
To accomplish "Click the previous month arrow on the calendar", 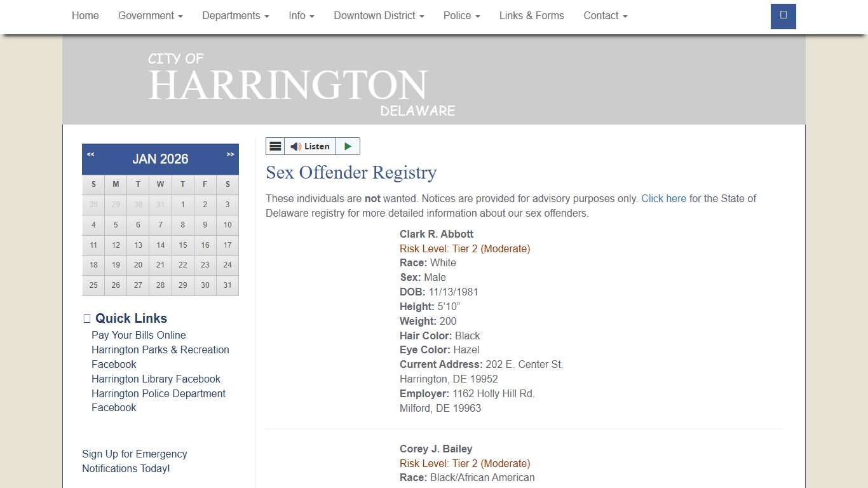I will tap(90, 154).
